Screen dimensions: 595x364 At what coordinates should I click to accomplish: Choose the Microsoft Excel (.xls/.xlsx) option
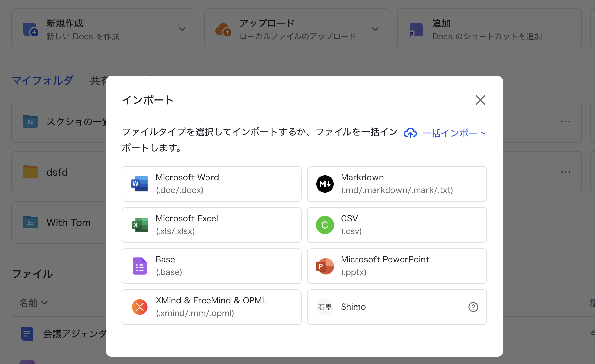212,225
